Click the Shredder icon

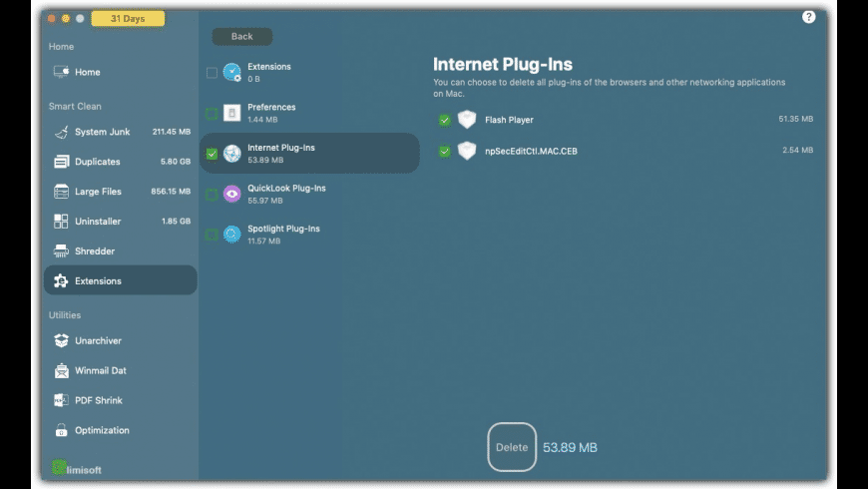click(x=61, y=251)
